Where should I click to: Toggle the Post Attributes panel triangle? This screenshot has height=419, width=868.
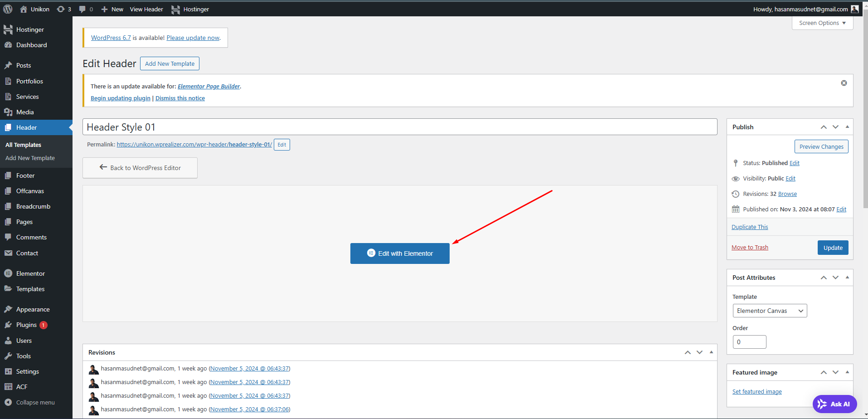847,278
